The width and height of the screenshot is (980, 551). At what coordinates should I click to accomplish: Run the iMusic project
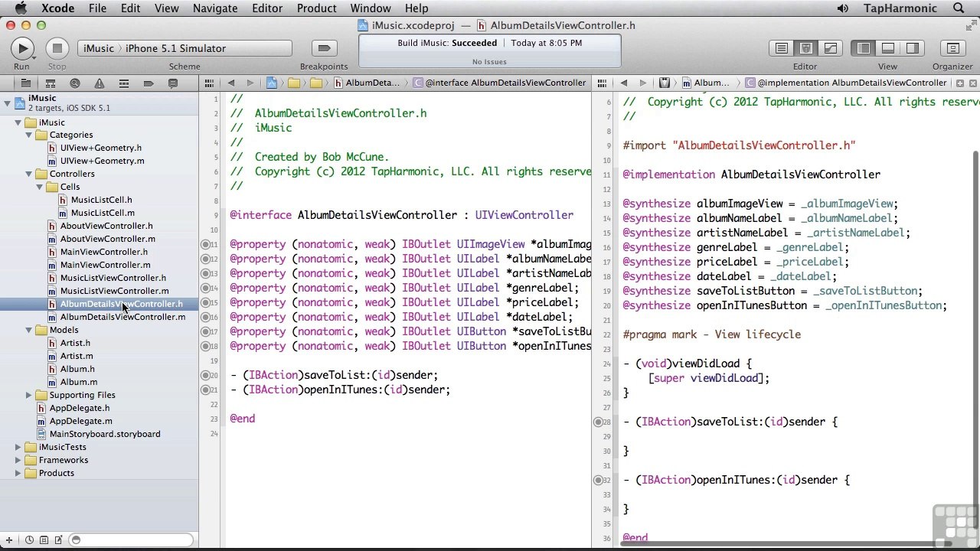22,48
